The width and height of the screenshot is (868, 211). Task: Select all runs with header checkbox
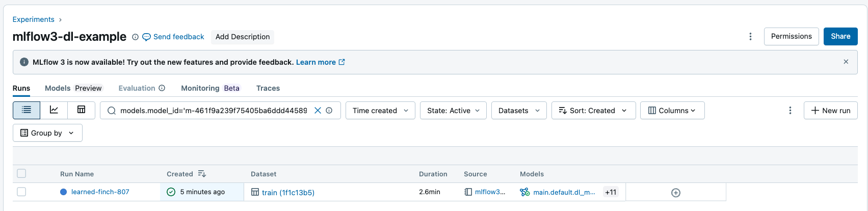[x=21, y=174]
